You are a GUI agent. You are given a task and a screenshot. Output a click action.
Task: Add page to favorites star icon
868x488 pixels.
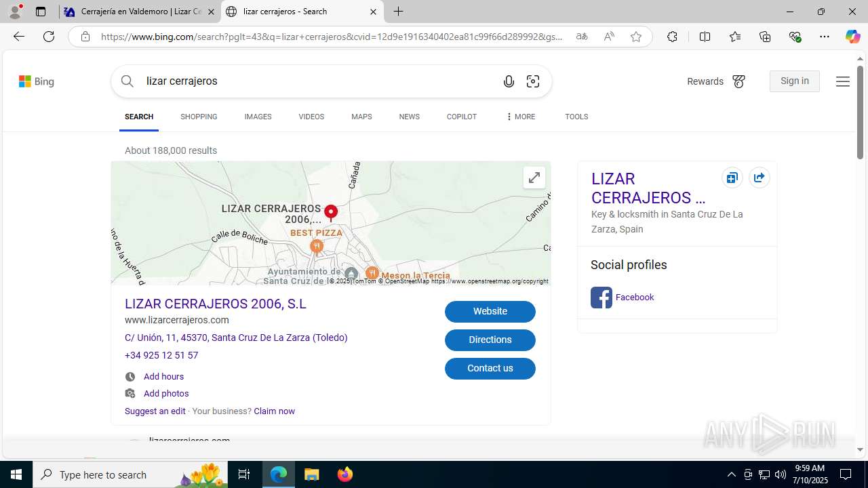point(636,37)
